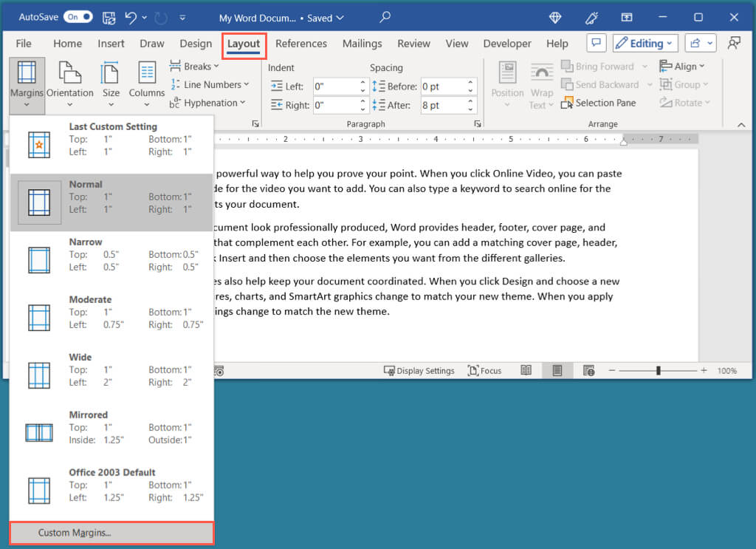Click the Columns layout icon
Image resolution: width=756 pixels, height=549 pixels.
pyautogui.click(x=147, y=74)
